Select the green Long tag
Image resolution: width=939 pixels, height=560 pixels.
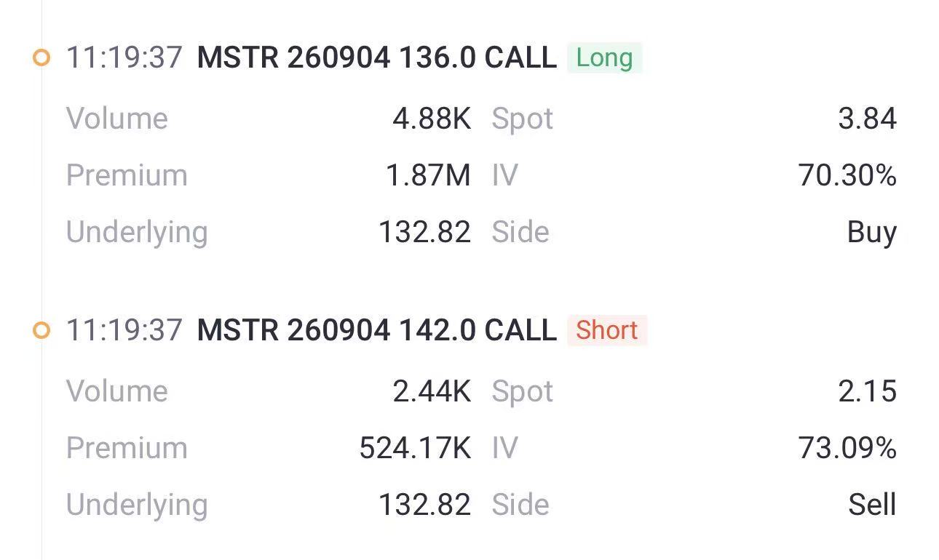click(x=604, y=57)
